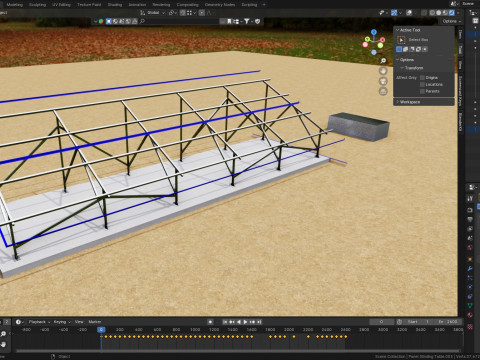Image resolution: width=480 pixels, height=360 pixels.
Task: Open the Texture Paint workspace tab
Action: click(x=89, y=5)
